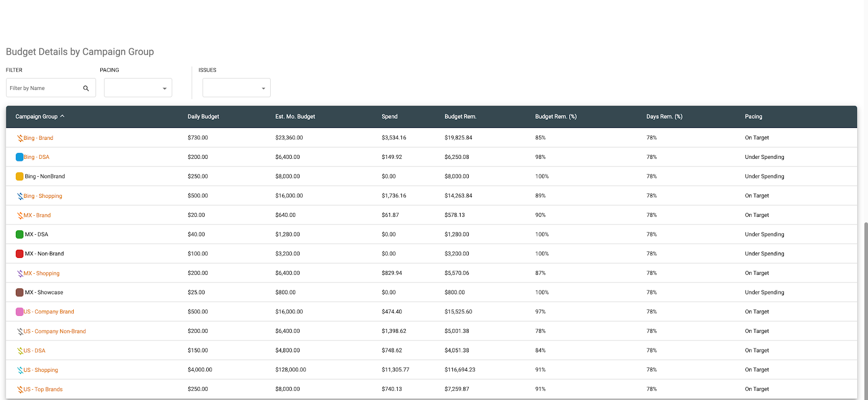Click the red swatch for MX - Non-Brand

[x=20, y=254]
